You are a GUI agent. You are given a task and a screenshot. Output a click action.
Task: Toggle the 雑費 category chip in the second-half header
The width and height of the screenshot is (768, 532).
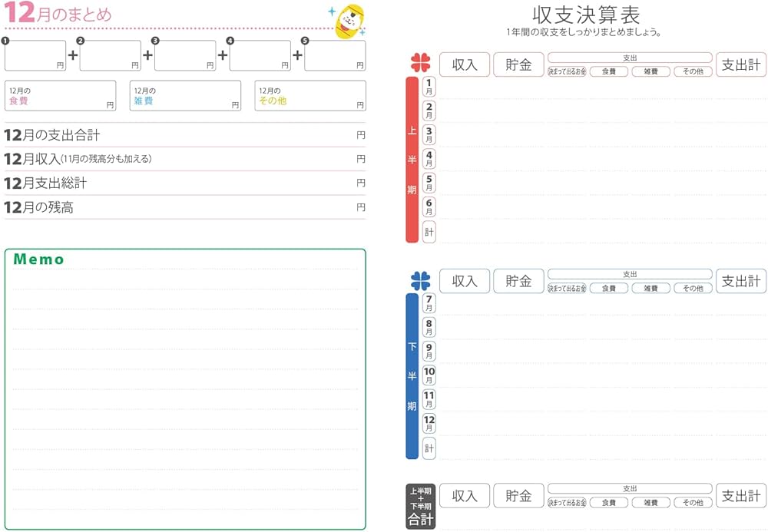tap(650, 289)
